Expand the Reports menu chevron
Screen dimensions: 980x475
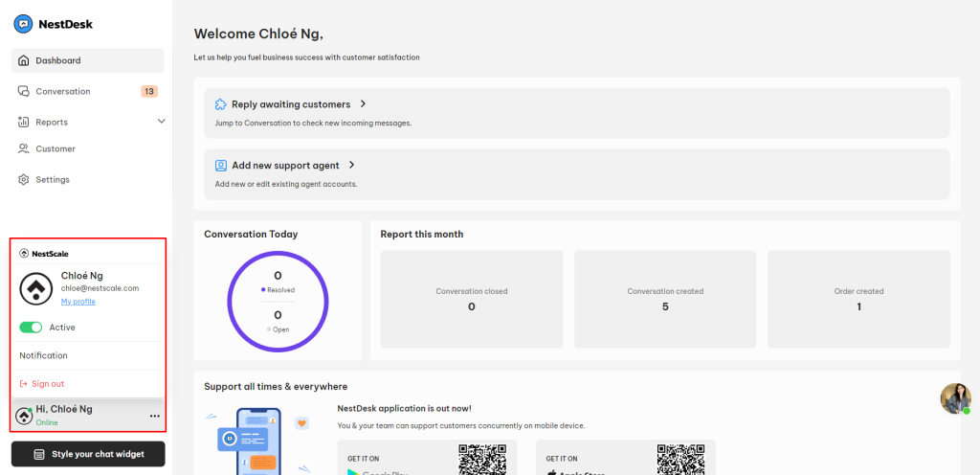click(x=161, y=122)
